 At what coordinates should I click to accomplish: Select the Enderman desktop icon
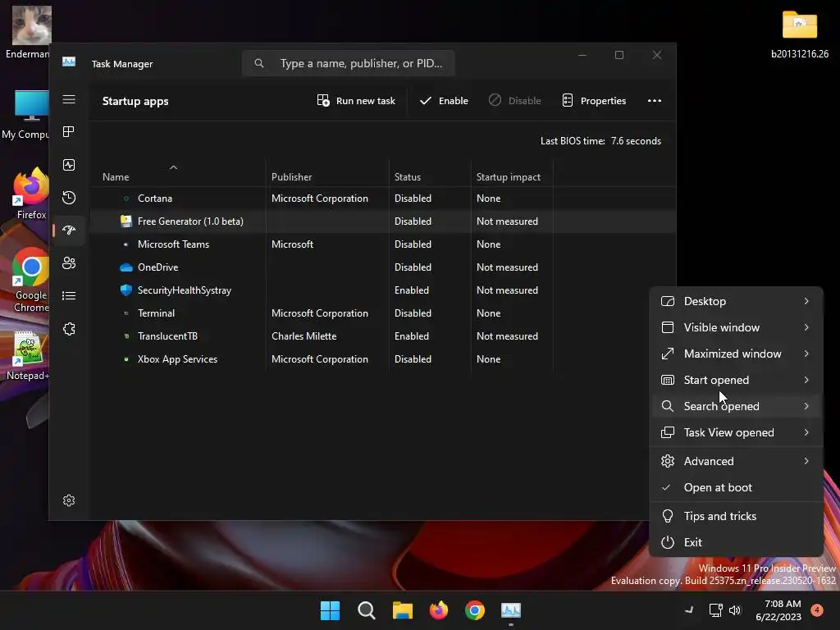30,32
